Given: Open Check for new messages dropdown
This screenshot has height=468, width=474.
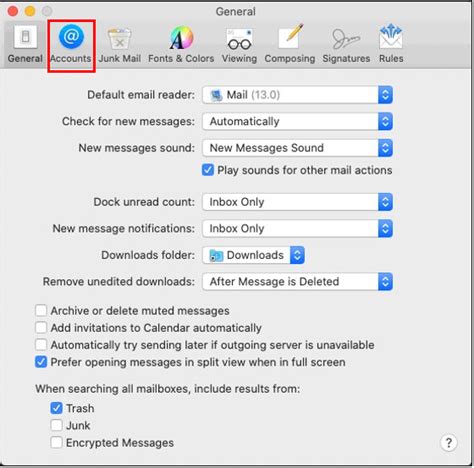Looking at the screenshot, I should [x=297, y=121].
